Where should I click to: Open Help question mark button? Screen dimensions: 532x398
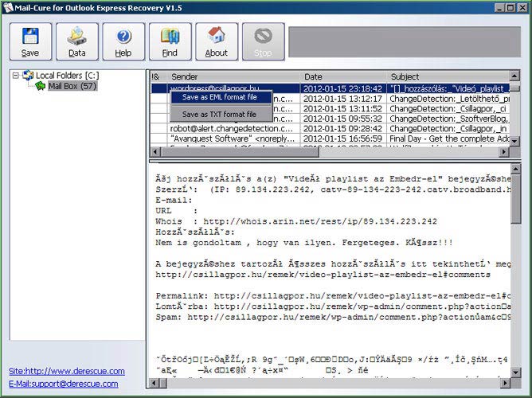[123, 41]
